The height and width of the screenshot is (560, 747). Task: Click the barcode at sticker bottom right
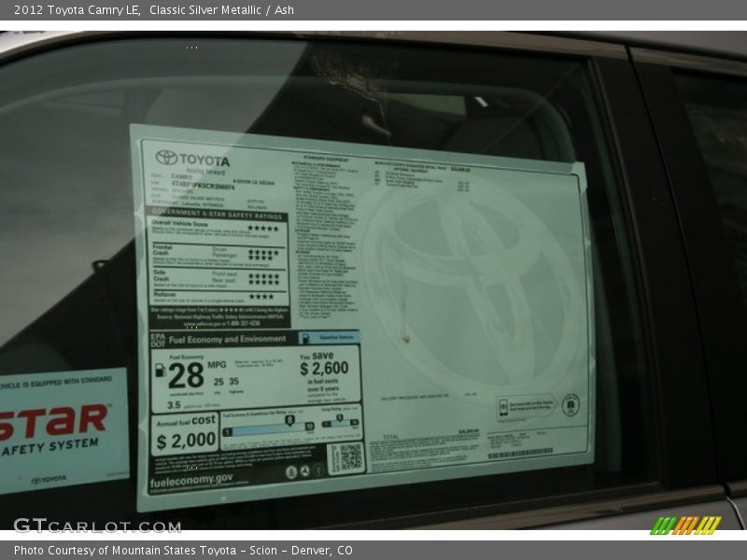click(x=520, y=454)
